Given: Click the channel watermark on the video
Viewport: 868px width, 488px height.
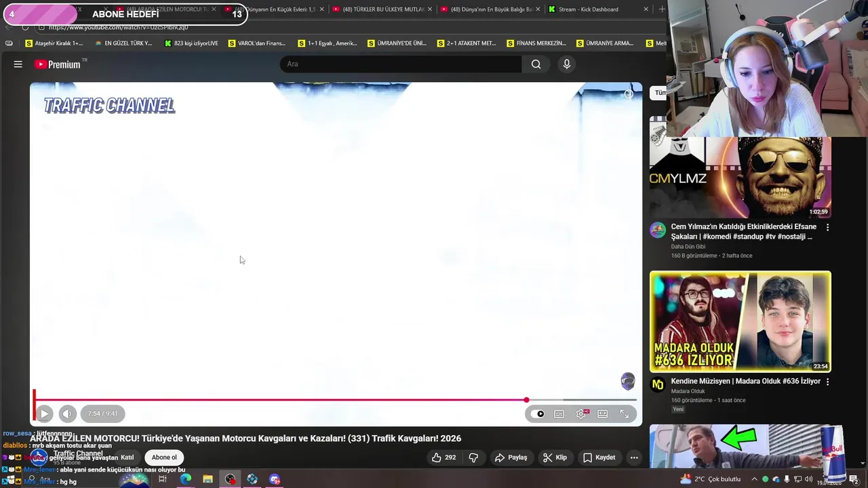Looking at the screenshot, I should pyautogui.click(x=628, y=381).
